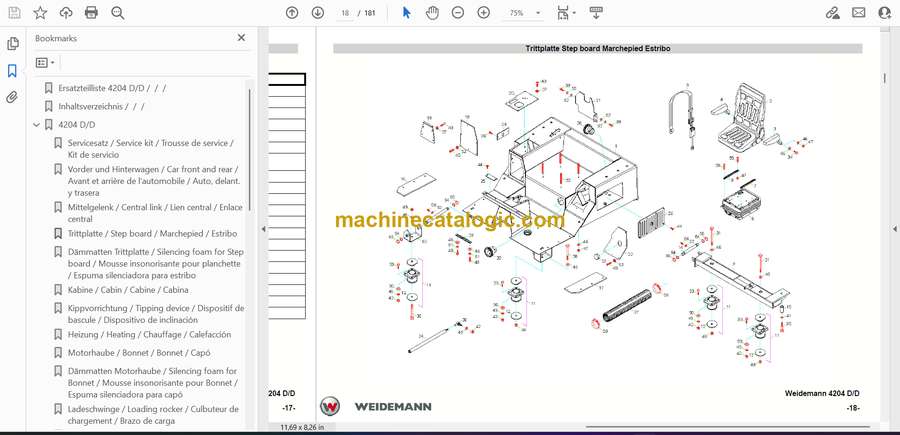Open the find text magnifier tool

pyautogui.click(x=118, y=13)
